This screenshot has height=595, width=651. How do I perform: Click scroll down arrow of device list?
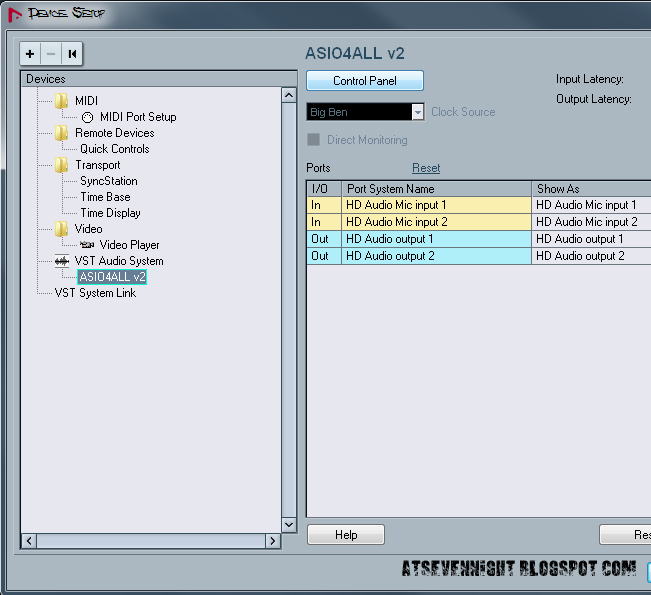point(289,525)
